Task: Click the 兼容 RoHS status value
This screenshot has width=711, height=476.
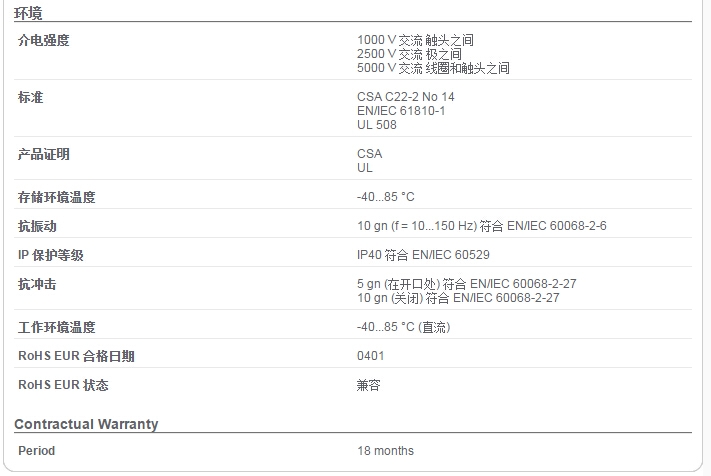Action: click(368, 385)
